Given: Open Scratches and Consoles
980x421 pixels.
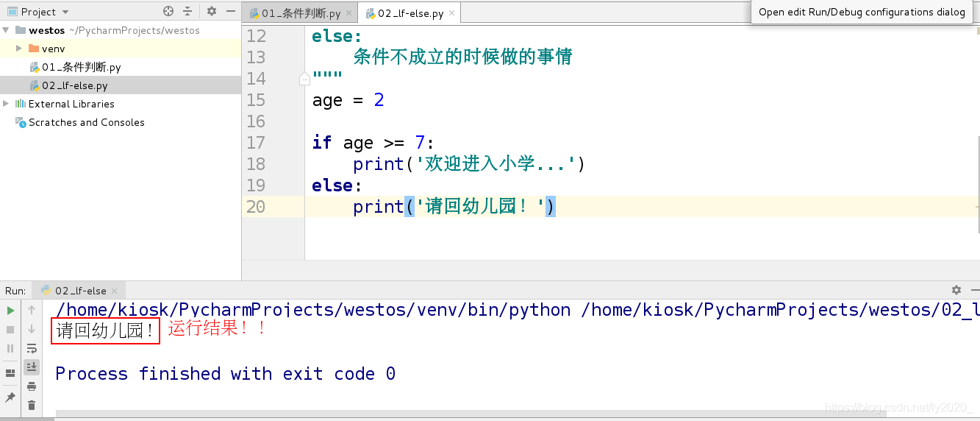Looking at the screenshot, I should (86, 122).
